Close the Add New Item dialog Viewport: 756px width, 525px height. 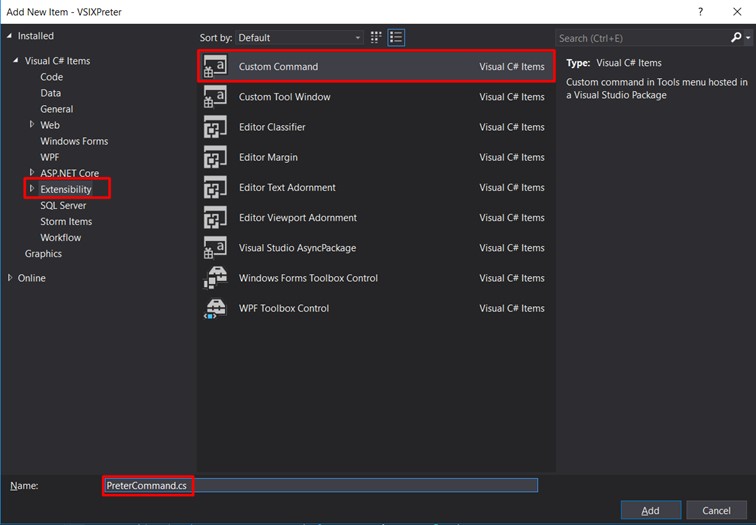(x=737, y=12)
